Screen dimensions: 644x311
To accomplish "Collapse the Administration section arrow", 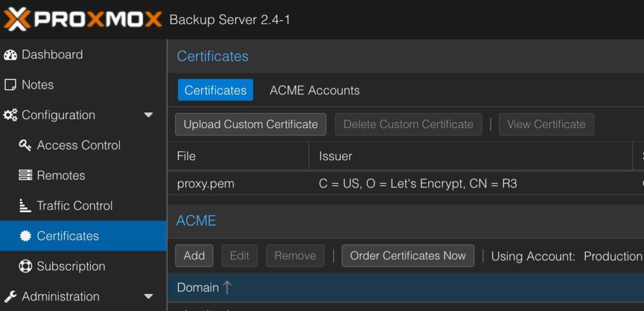I will pos(149,296).
